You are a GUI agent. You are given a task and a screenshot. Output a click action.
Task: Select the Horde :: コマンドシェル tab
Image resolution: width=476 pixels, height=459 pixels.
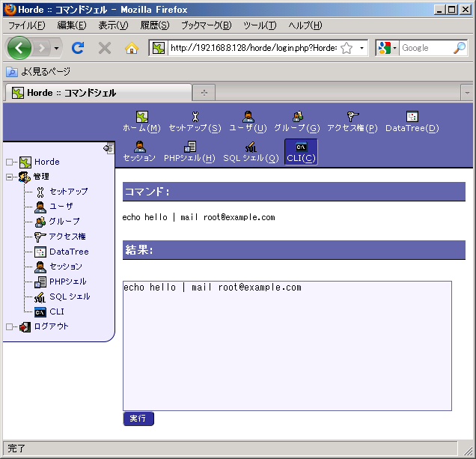(99, 93)
